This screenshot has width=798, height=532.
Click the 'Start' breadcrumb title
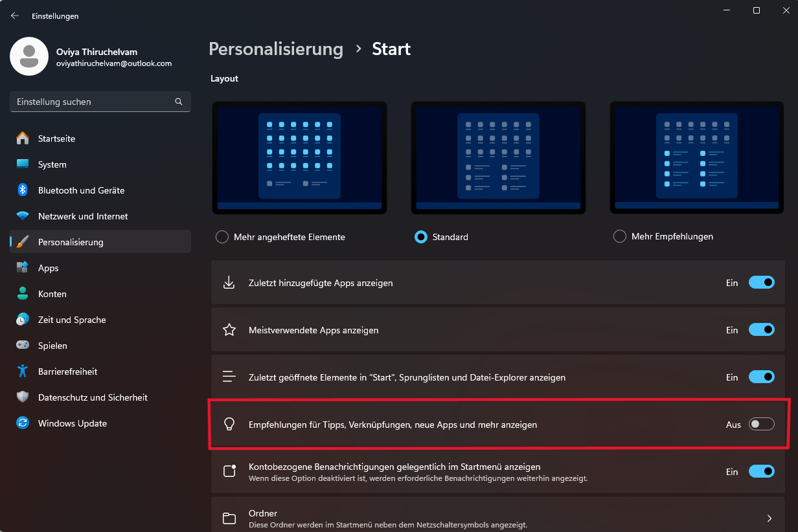pos(391,49)
